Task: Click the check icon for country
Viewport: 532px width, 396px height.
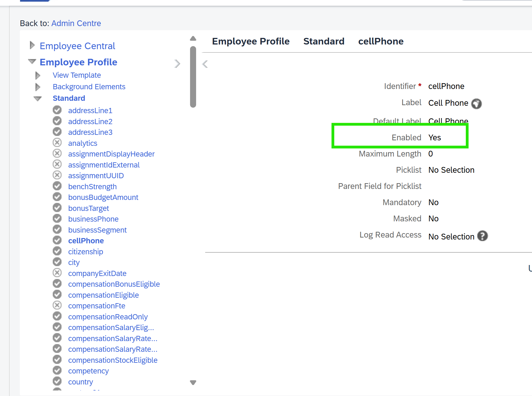Action: coord(57,381)
